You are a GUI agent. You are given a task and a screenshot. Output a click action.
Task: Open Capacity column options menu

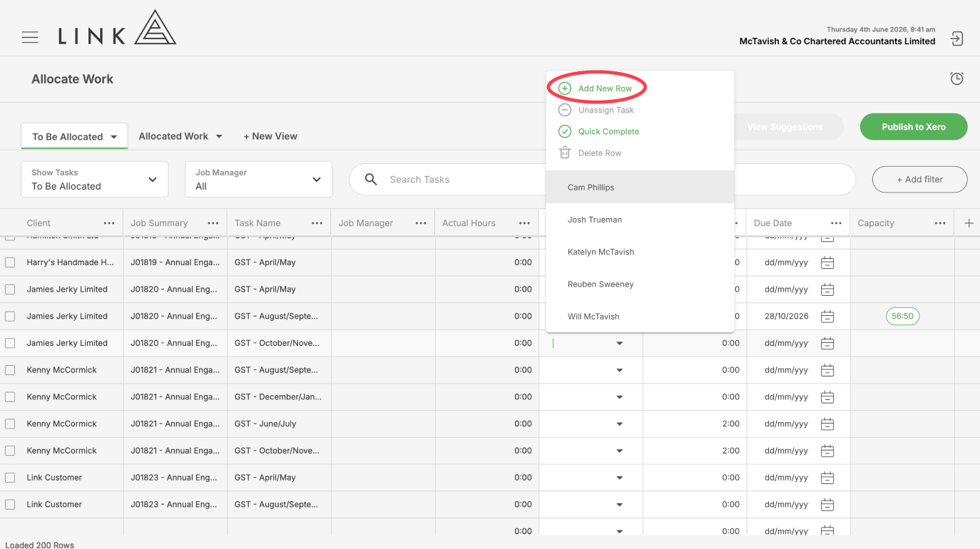[941, 223]
